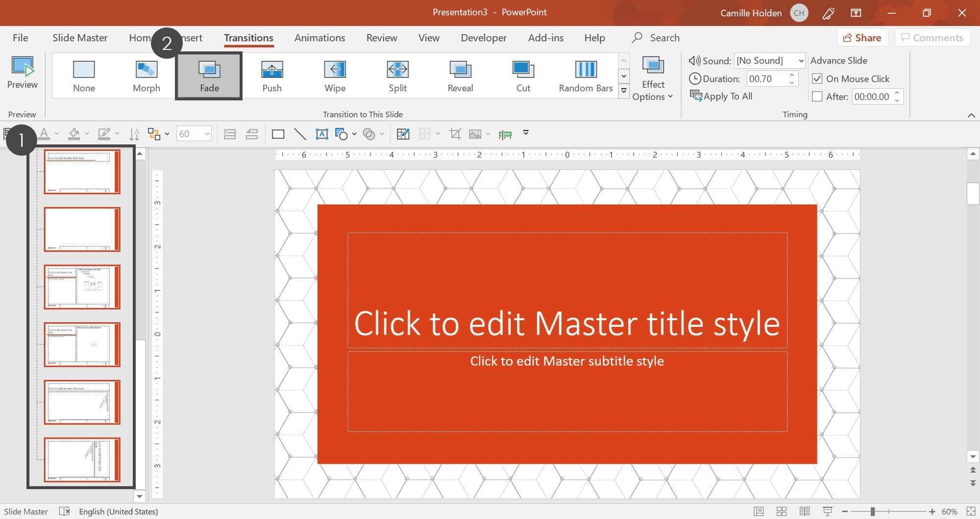Open the Developer tab
This screenshot has height=519, width=980.
coord(484,38)
